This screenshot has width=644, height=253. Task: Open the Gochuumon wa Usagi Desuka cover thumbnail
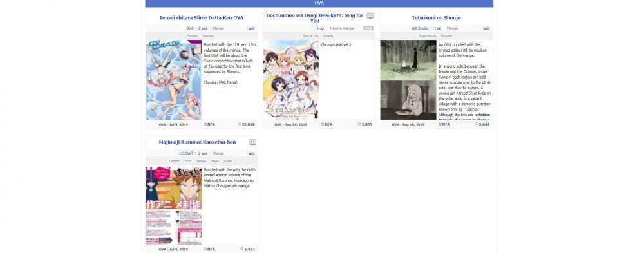[x=291, y=80]
